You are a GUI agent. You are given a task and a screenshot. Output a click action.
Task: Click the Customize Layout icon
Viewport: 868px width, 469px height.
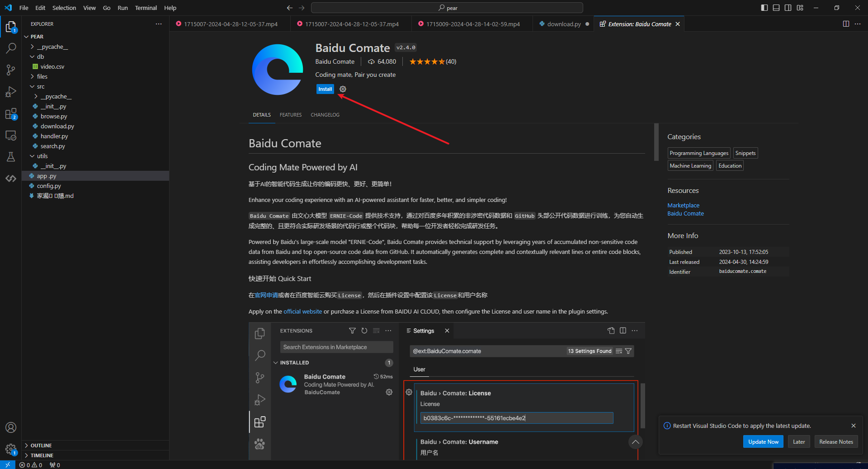pyautogui.click(x=800, y=8)
